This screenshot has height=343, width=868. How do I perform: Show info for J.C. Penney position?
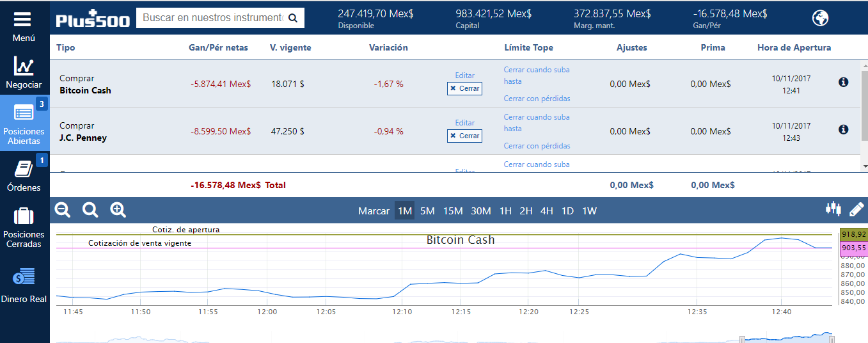[843, 129]
